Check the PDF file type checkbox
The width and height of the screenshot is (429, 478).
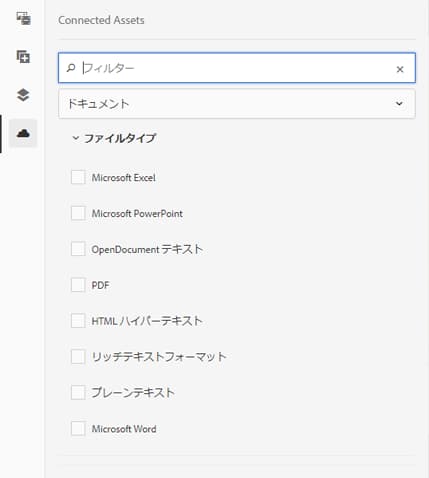click(78, 285)
